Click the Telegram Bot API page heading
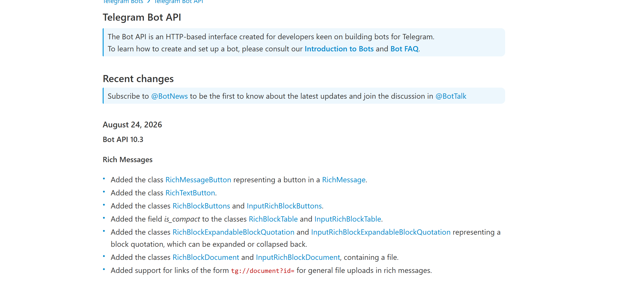644x282 pixels. 142,17
